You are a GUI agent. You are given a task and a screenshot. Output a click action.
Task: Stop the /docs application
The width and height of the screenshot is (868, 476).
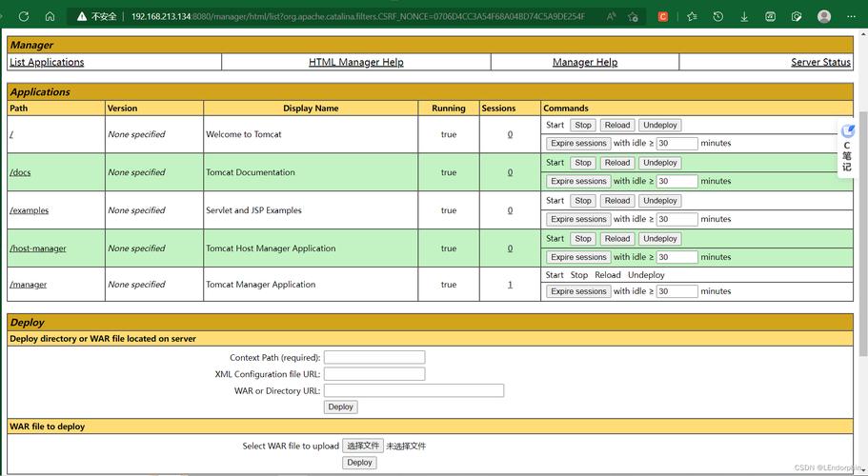tap(583, 163)
